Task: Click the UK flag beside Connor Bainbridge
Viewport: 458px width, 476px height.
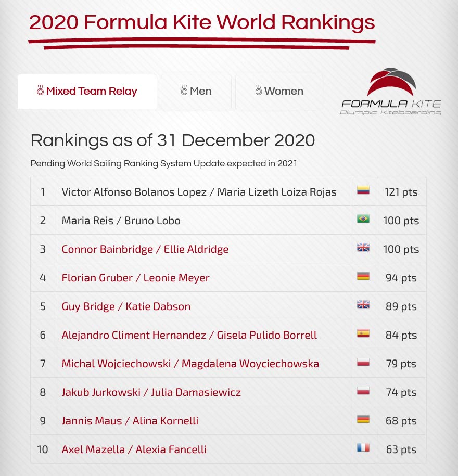Action: click(x=363, y=248)
